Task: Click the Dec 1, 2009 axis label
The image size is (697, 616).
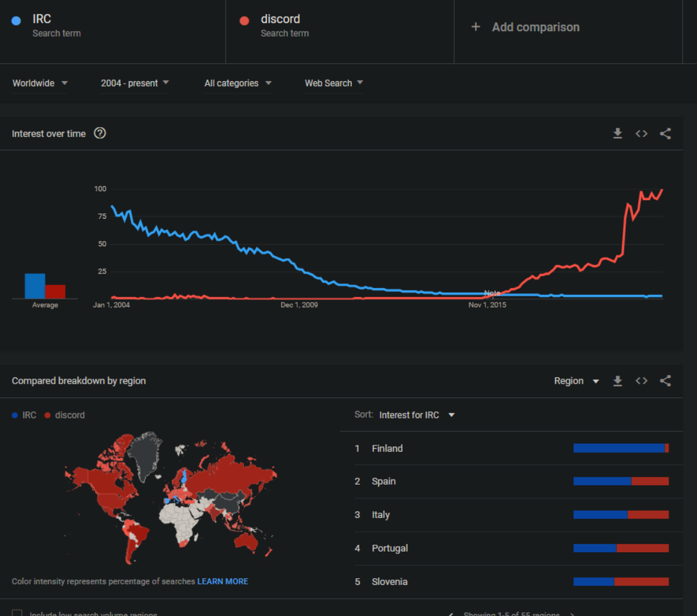Action: pos(299,305)
